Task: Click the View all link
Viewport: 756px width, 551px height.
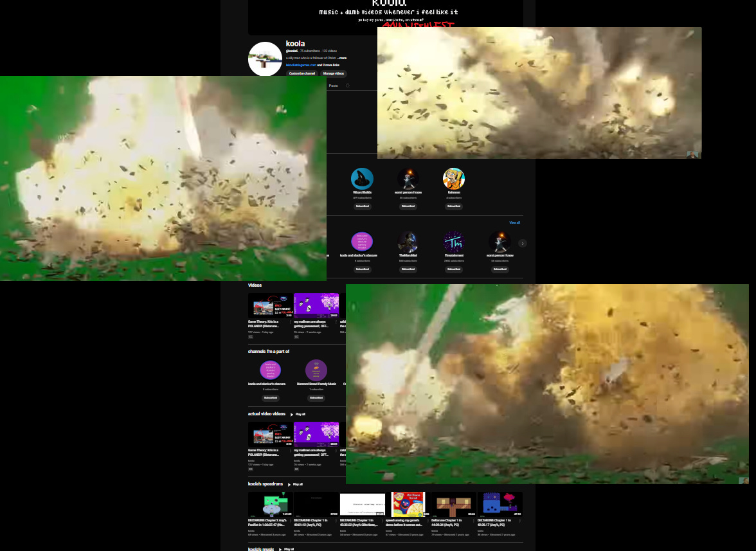Action: point(514,222)
